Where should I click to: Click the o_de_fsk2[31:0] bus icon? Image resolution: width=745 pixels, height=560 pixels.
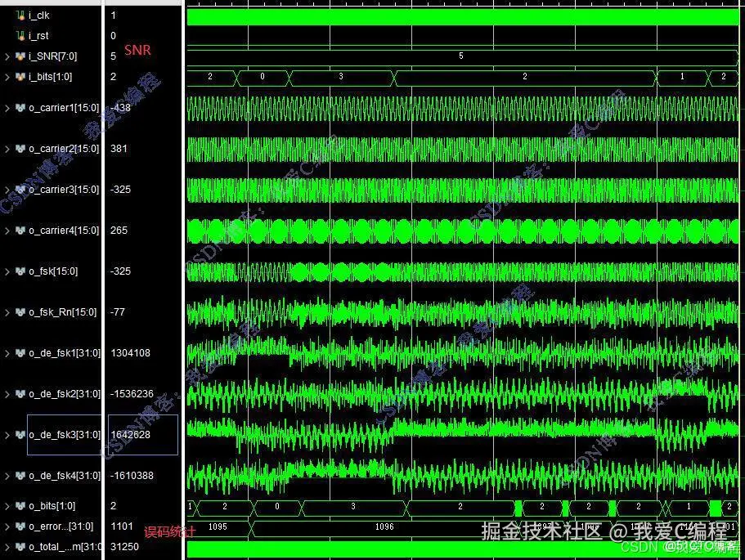tap(20, 394)
